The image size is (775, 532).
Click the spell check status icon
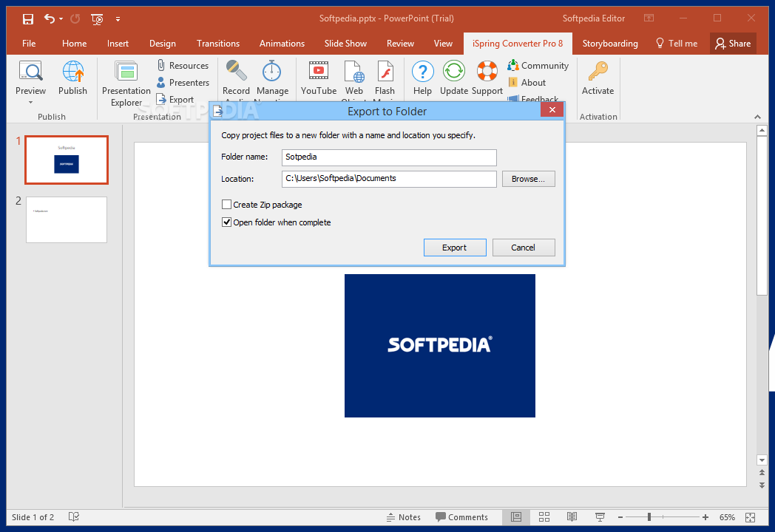pyautogui.click(x=74, y=516)
